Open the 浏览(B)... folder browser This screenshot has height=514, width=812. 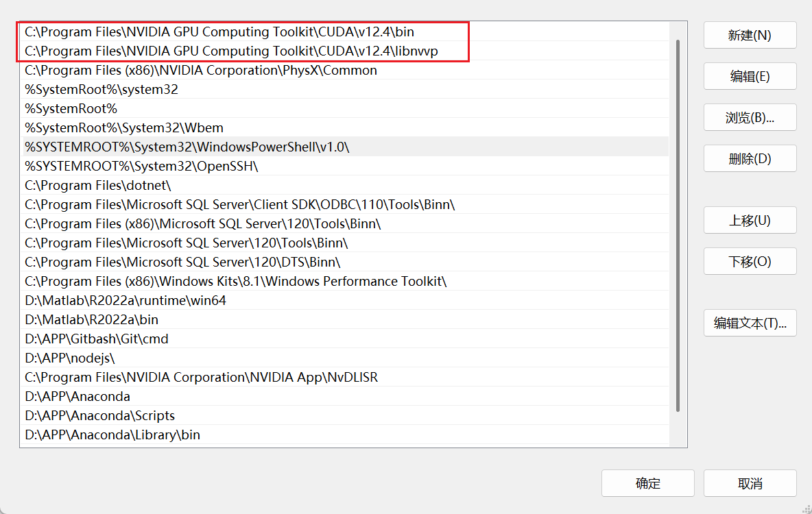[x=750, y=118]
